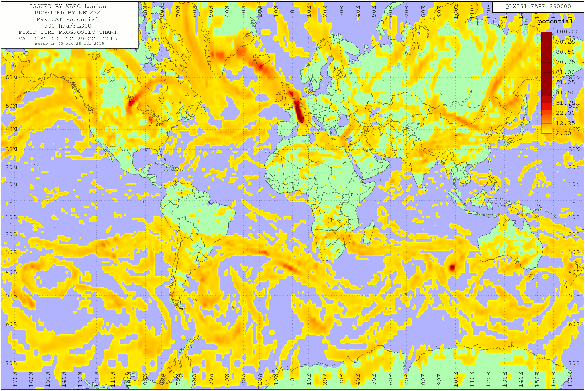Click the timestamp box at top right
This screenshot has width=585, height=391.
point(537,7)
